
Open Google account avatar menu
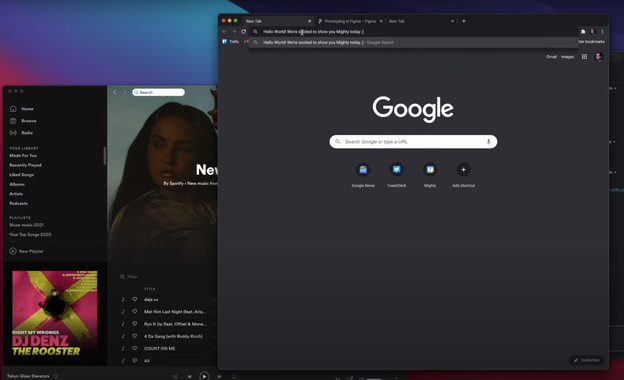[599, 57]
